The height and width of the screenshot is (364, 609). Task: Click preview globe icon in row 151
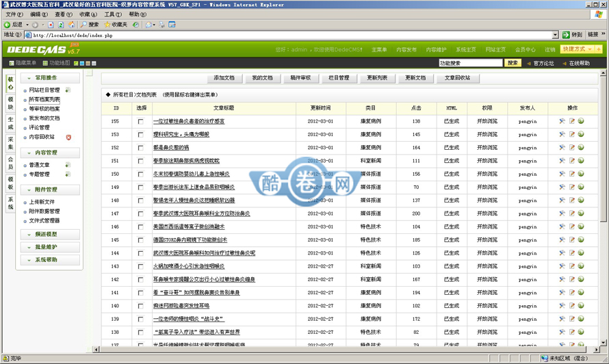[x=581, y=160]
